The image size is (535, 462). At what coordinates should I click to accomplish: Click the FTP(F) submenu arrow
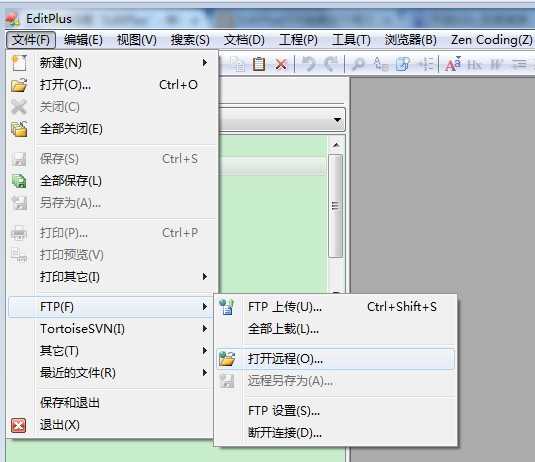(205, 307)
